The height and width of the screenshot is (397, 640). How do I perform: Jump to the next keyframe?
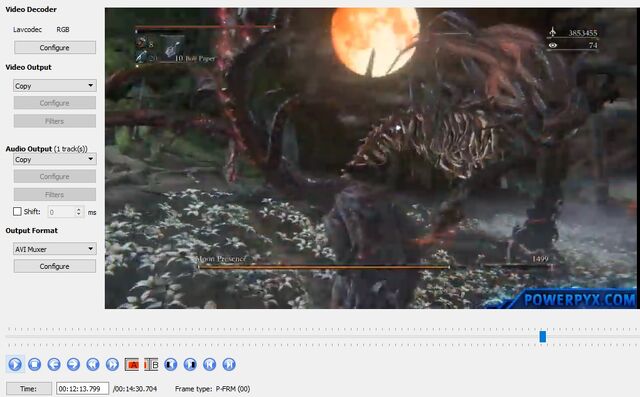tap(112, 364)
